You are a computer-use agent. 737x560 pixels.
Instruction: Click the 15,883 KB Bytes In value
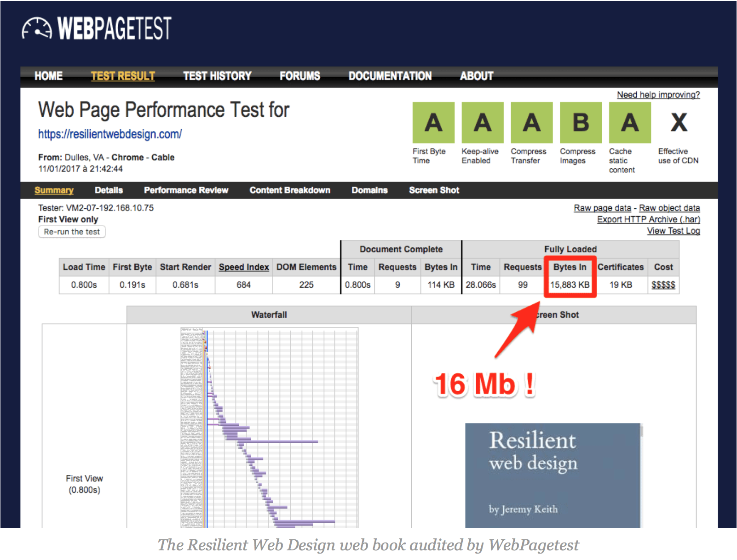[570, 285]
